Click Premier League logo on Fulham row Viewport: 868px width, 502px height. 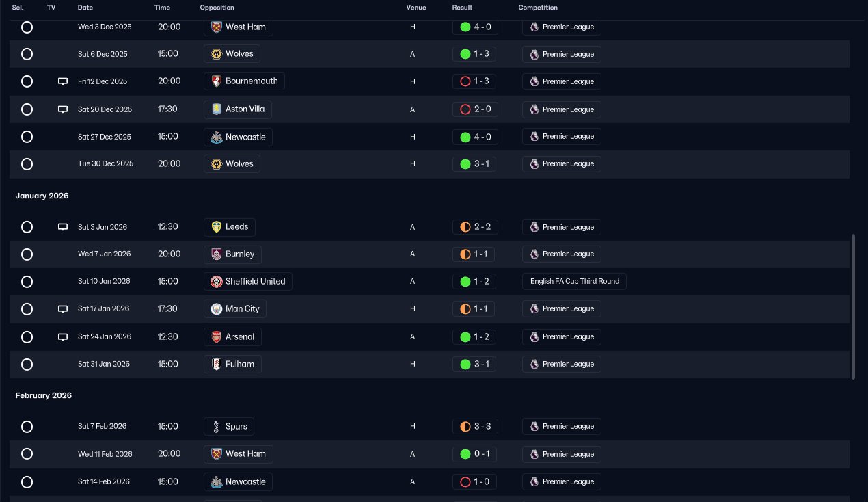(534, 365)
